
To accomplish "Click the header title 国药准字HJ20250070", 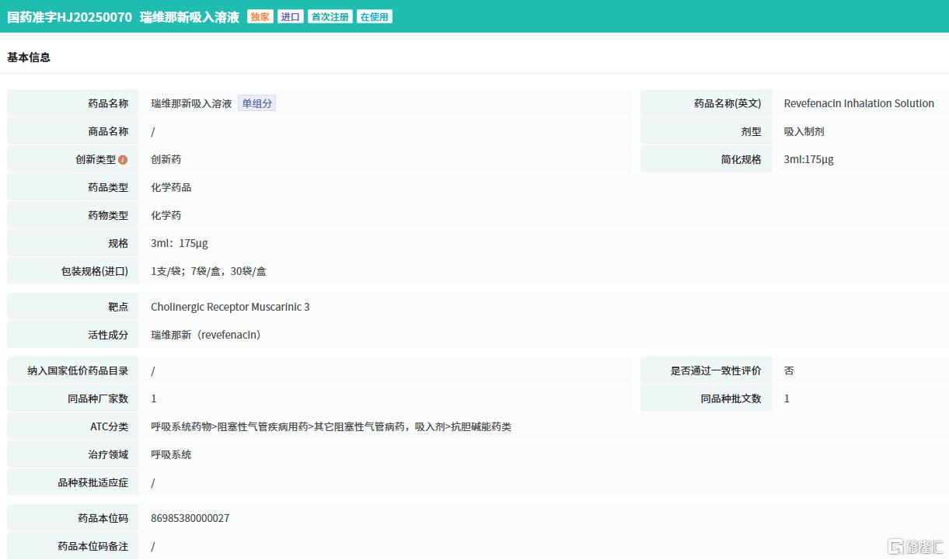I will pyautogui.click(x=70, y=17).
